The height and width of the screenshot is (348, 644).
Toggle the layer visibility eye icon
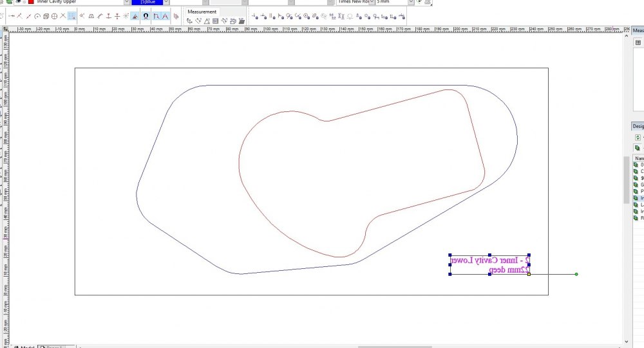tap(18, 2)
